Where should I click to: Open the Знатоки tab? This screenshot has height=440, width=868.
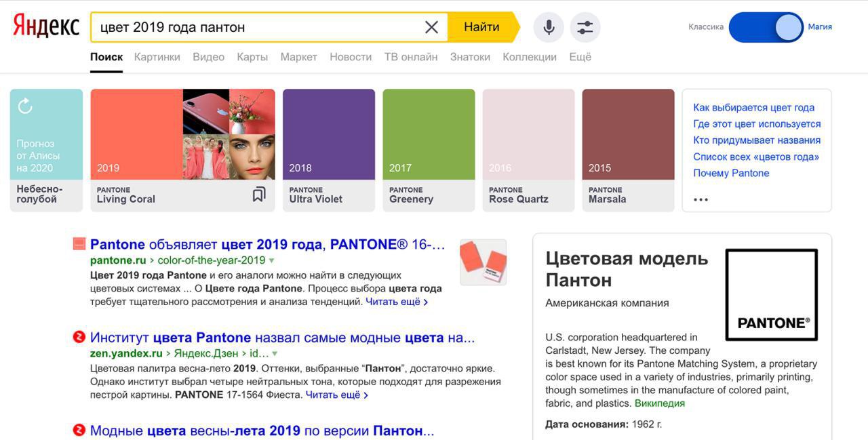[x=470, y=57]
